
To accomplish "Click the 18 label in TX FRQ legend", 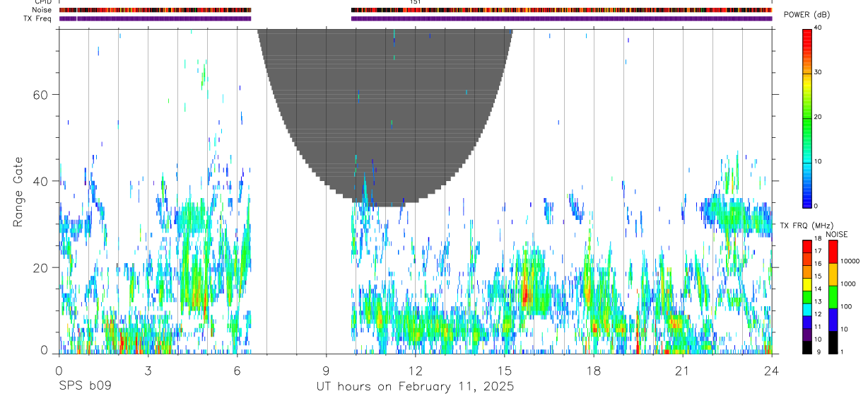I will (818, 238).
